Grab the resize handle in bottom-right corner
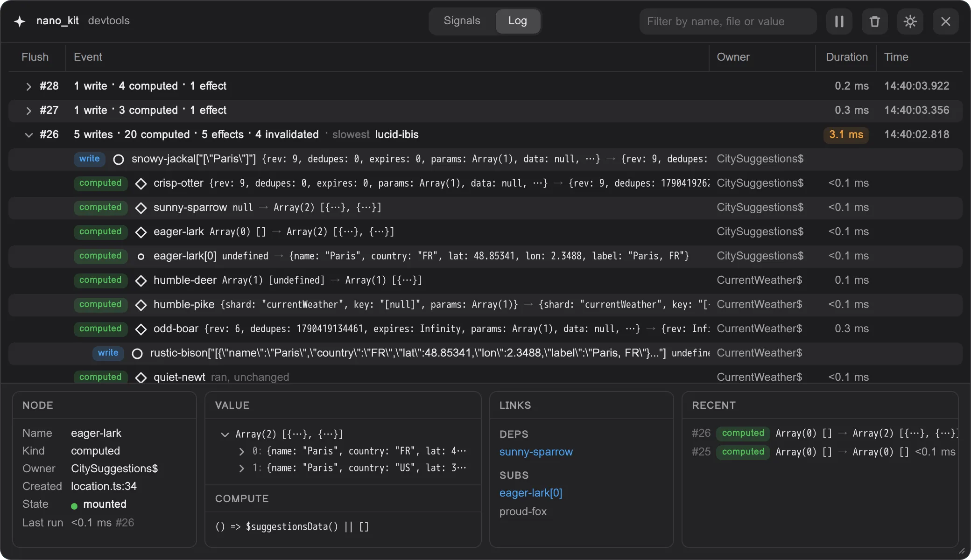The height and width of the screenshot is (560, 971). (x=961, y=551)
